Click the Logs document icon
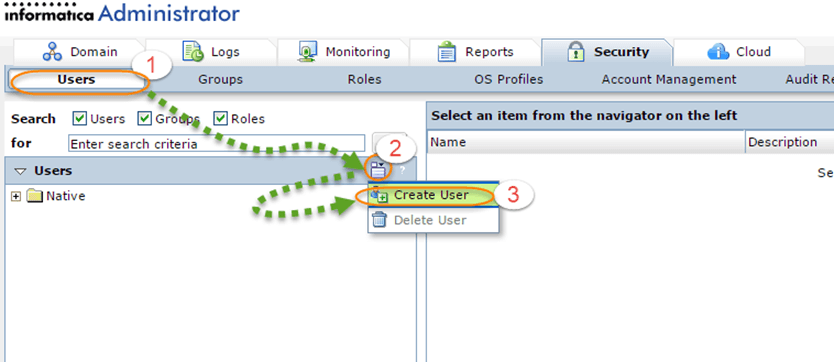Screen dimensions: 834x362 click(192, 52)
